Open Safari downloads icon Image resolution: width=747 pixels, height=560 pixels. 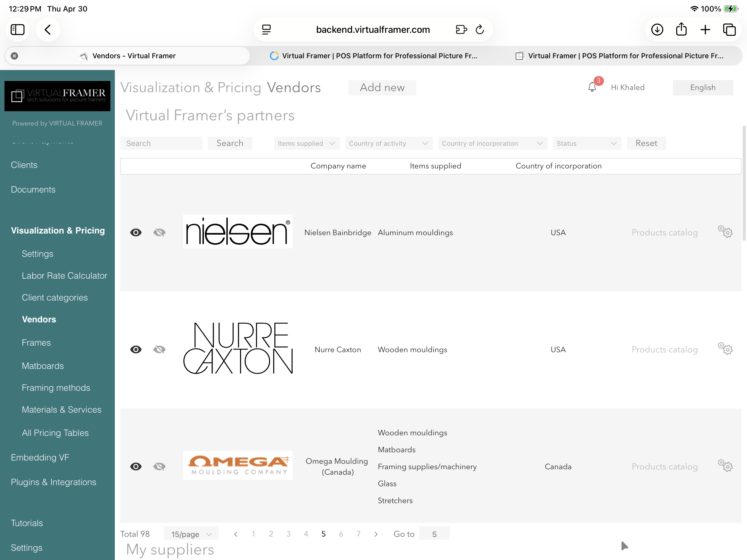click(x=657, y=30)
